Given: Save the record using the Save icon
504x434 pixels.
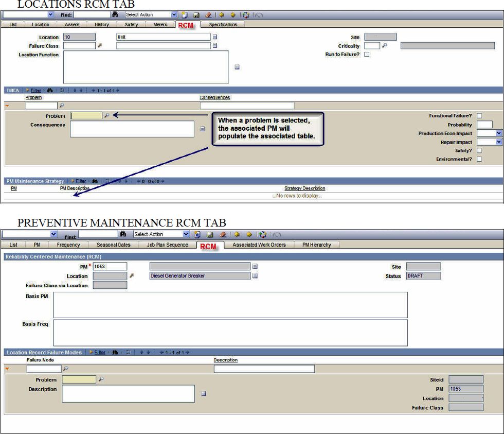Looking at the screenshot, I should (x=197, y=15).
